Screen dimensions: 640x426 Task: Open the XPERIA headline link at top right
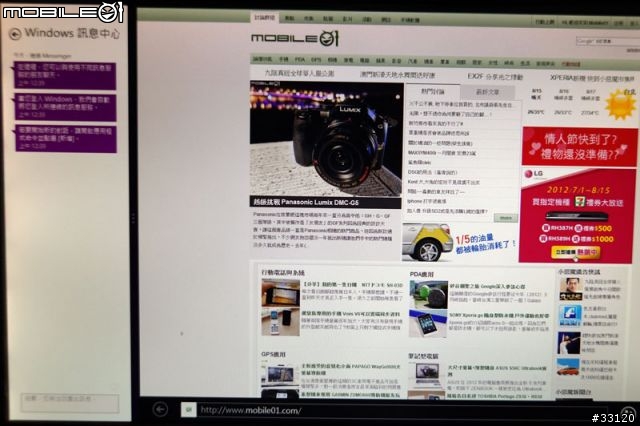coord(592,78)
